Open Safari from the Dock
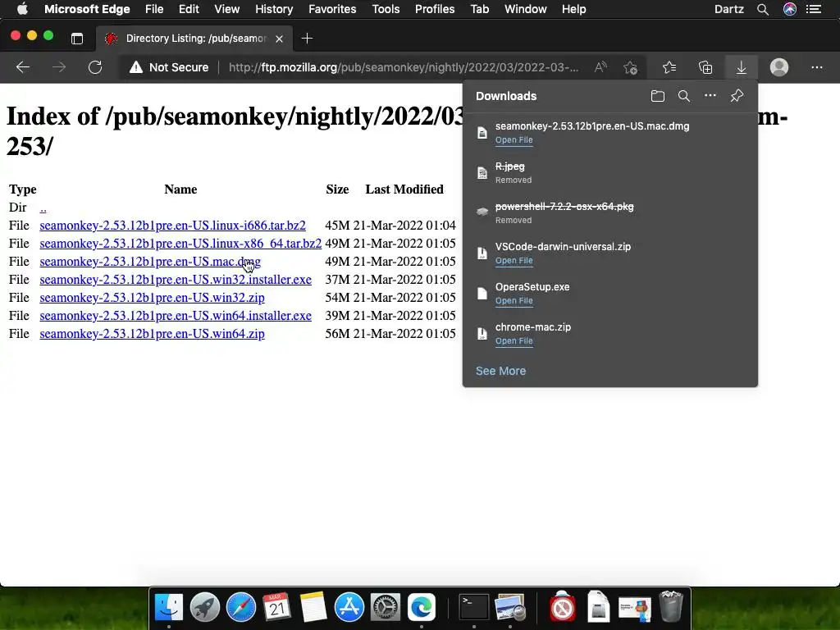840x630 pixels. (241, 607)
